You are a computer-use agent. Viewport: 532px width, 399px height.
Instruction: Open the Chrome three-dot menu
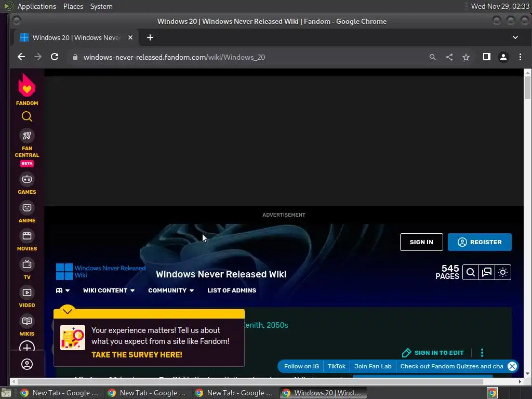click(520, 57)
